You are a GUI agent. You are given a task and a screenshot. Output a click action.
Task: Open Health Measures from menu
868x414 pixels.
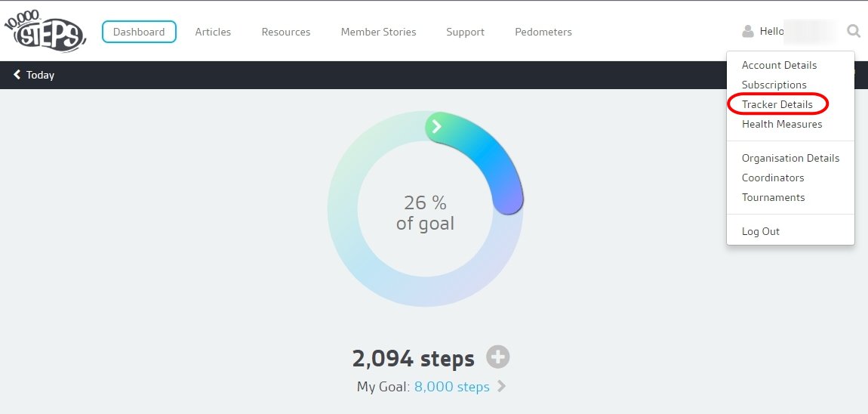[x=782, y=124]
